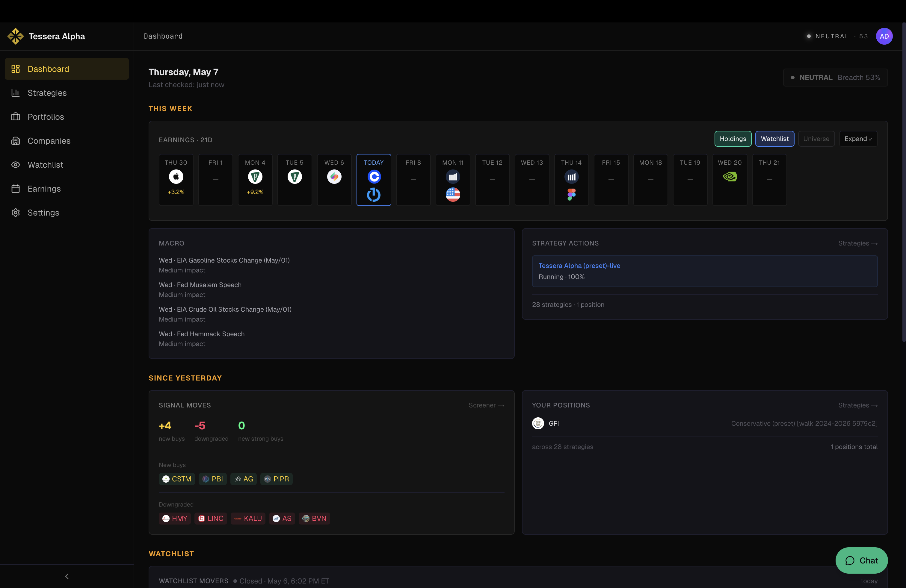This screenshot has height=588, width=906.
Task: Follow the Strategies link in Your Positions
Action: point(858,405)
